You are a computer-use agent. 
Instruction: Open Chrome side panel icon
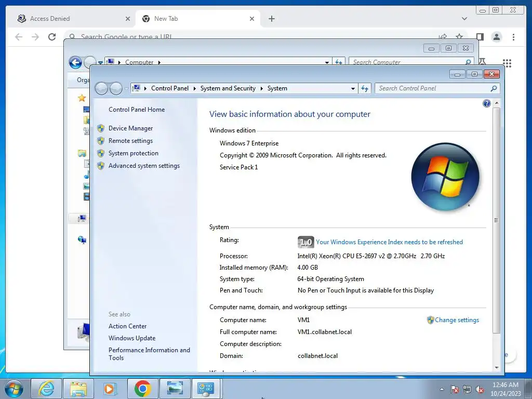480,37
